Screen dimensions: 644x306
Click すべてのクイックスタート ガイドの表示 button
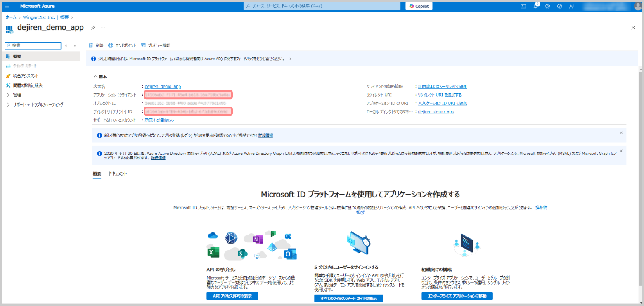348,298
